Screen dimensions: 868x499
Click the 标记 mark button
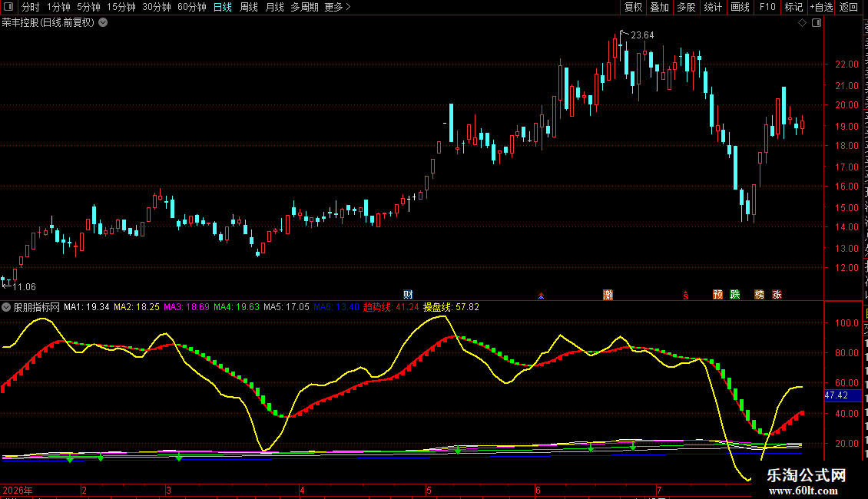[x=793, y=7]
